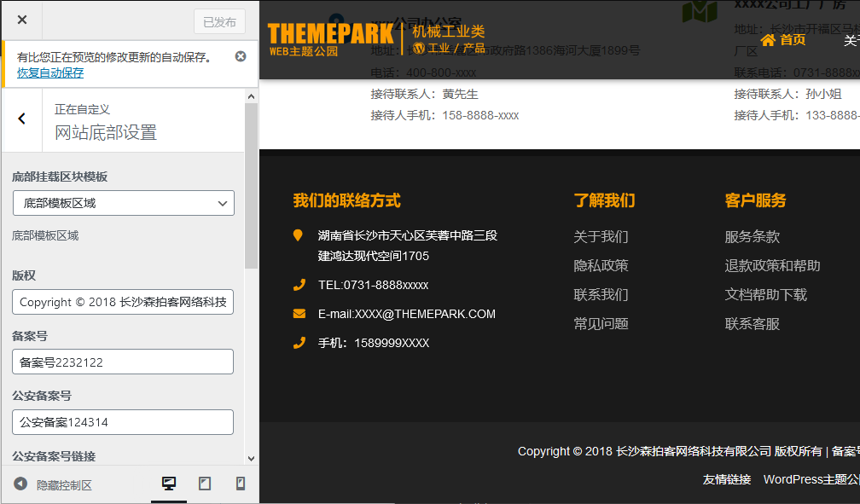Click inside the 备案号 input field
The width and height of the screenshot is (860, 504).
coord(122,362)
